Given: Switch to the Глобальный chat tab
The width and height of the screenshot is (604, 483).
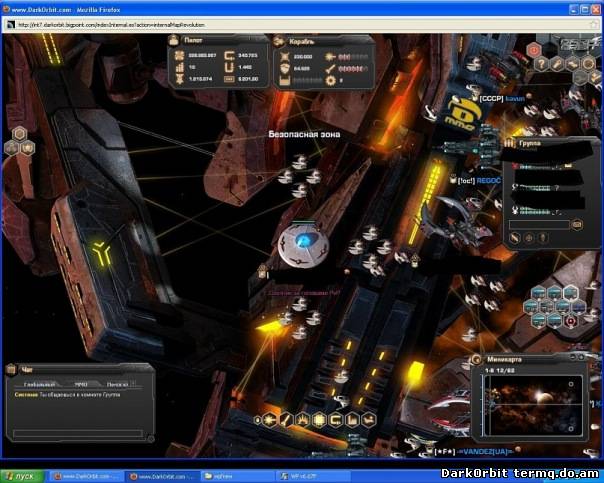Looking at the screenshot, I should [x=38, y=383].
